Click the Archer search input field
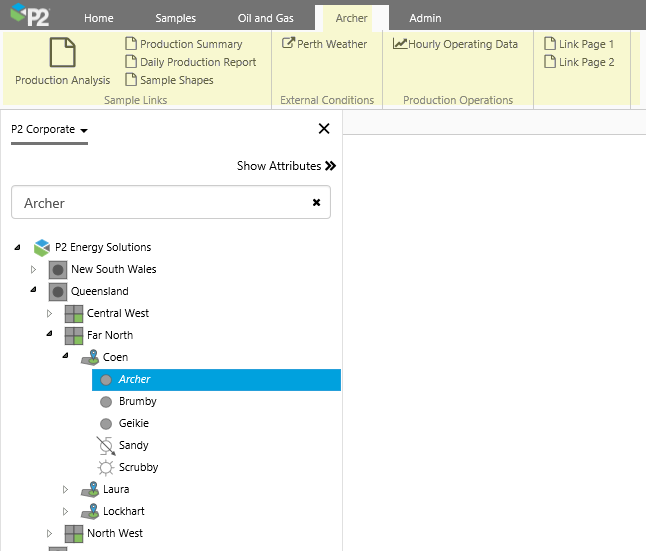Viewport: 646px width, 551px height. [160, 203]
